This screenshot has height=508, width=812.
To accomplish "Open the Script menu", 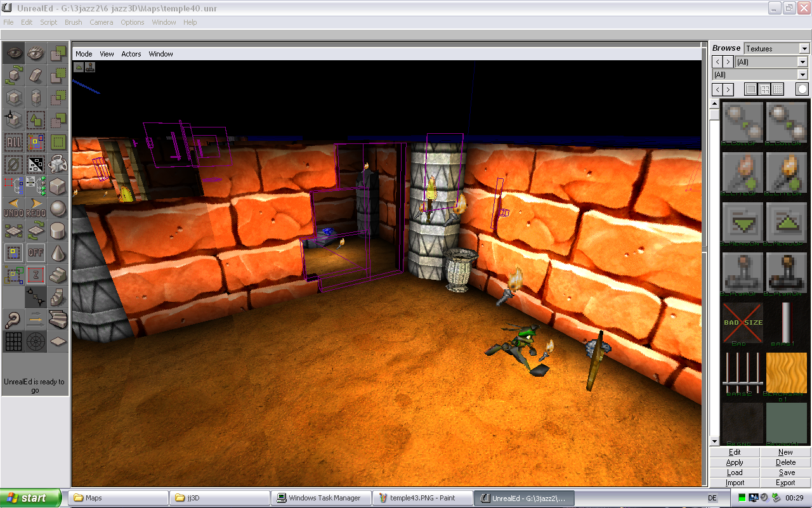I will pyautogui.click(x=48, y=22).
